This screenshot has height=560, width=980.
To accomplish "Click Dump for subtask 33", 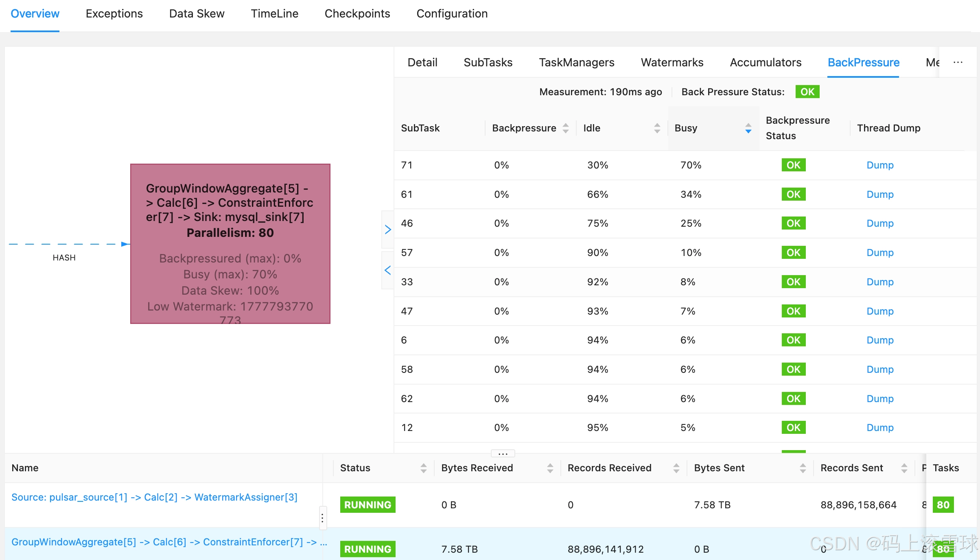I will pyautogui.click(x=880, y=282).
